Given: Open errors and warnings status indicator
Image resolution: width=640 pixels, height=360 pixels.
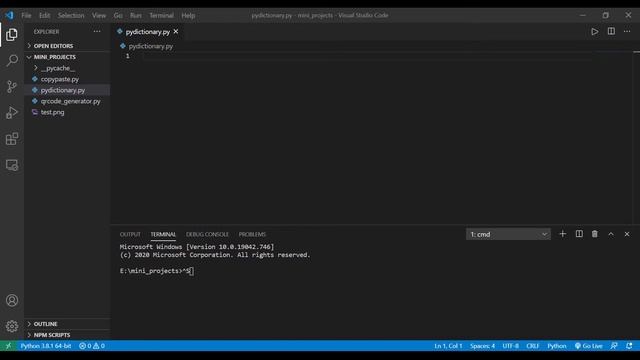Looking at the screenshot, I should [x=92, y=346].
